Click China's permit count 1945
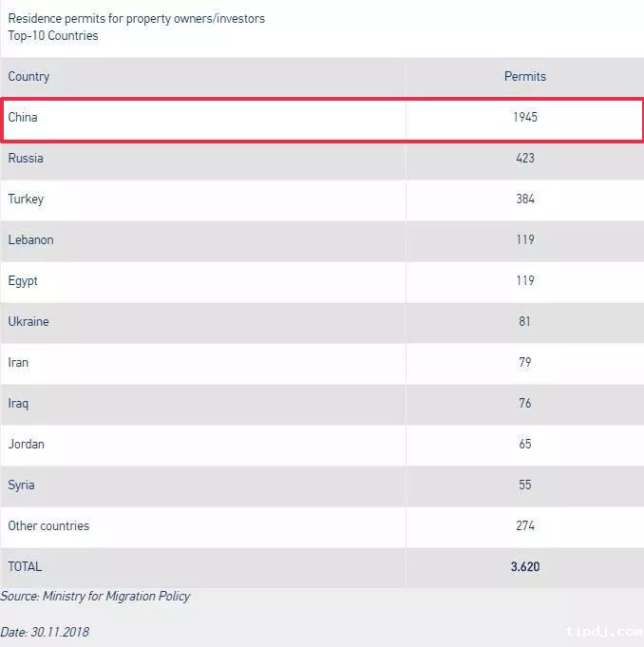The height and width of the screenshot is (647, 644). [524, 118]
